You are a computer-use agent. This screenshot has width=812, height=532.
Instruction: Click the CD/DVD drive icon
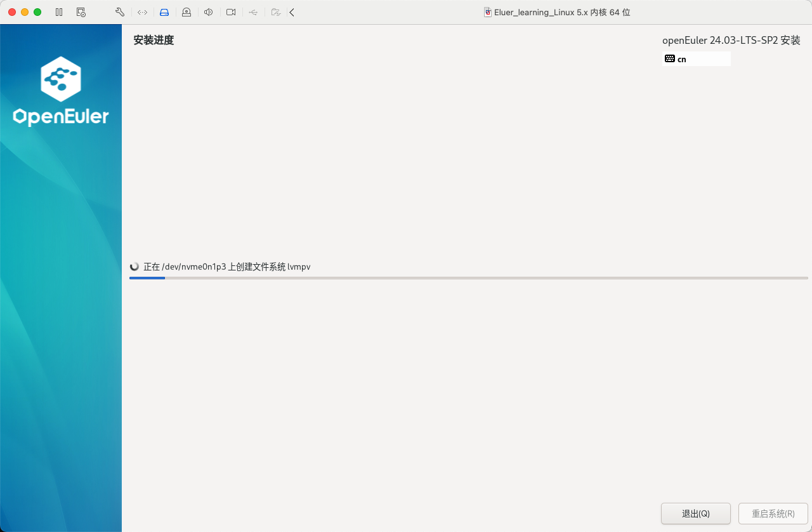point(187,12)
